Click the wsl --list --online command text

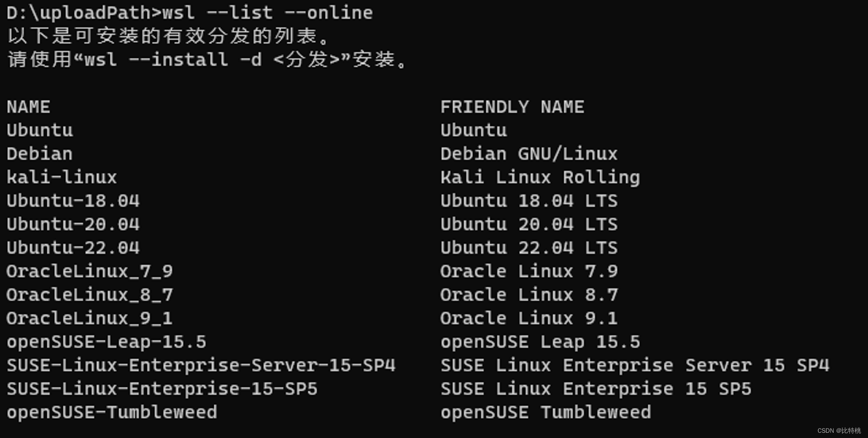click(267, 13)
